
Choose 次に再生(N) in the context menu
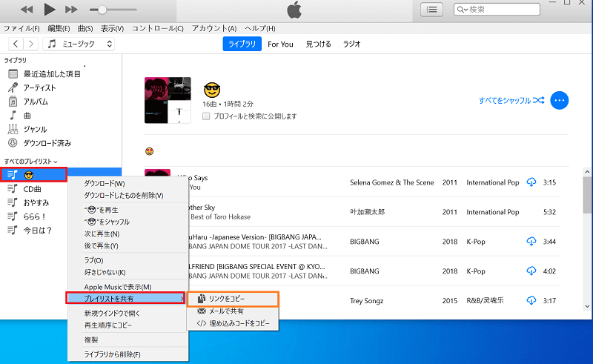127,234
